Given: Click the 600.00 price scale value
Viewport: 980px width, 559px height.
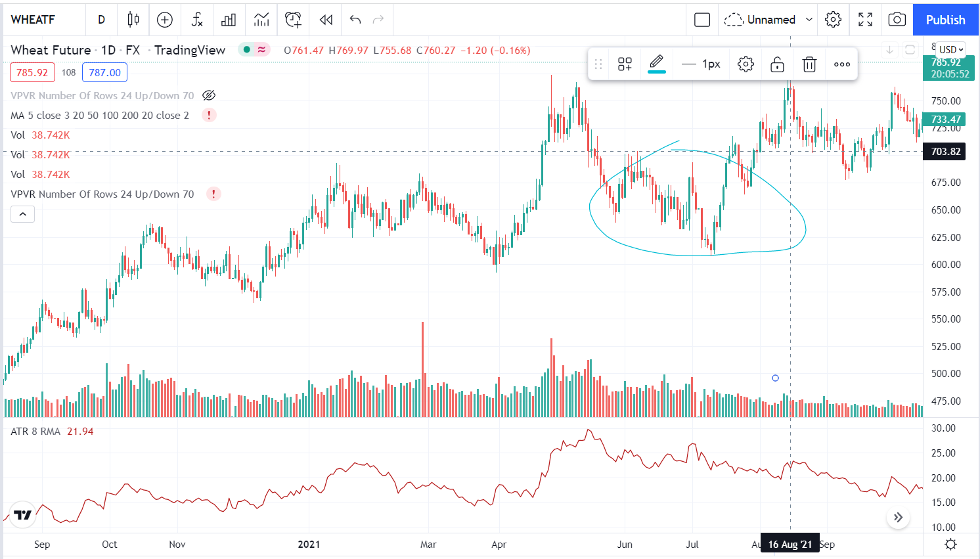Looking at the screenshot, I should pos(946,265).
